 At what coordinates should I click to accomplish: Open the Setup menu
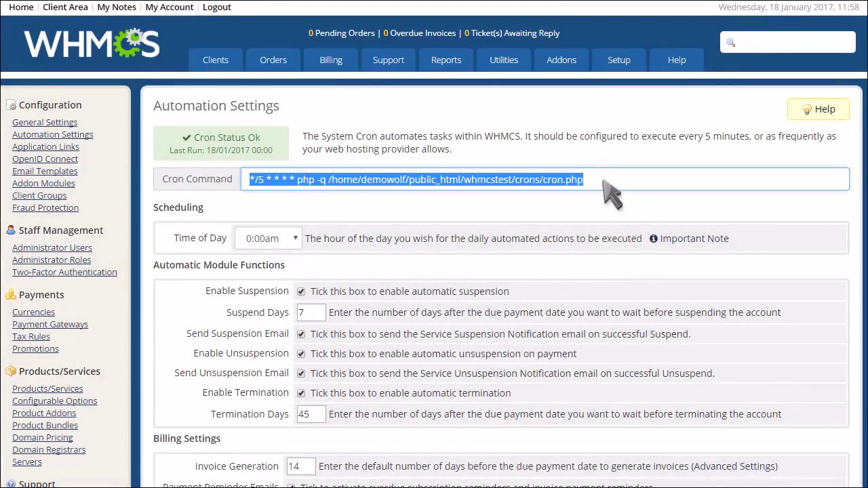click(x=619, y=60)
